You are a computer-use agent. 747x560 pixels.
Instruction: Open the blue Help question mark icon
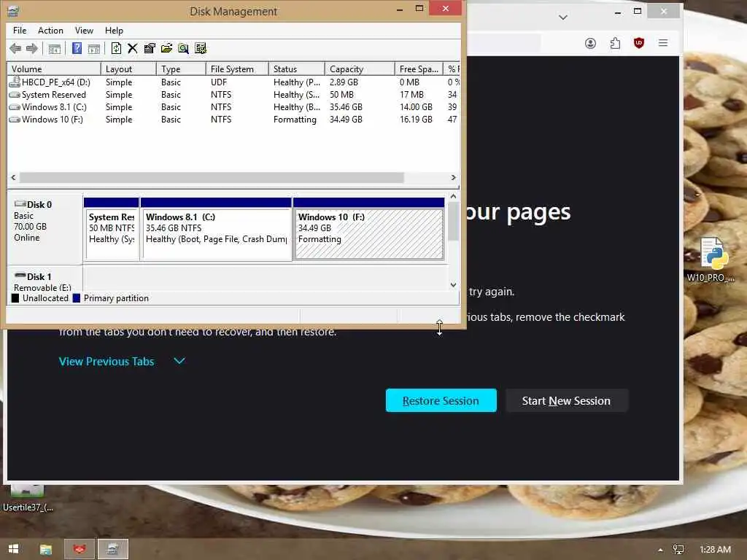[77, 48]
